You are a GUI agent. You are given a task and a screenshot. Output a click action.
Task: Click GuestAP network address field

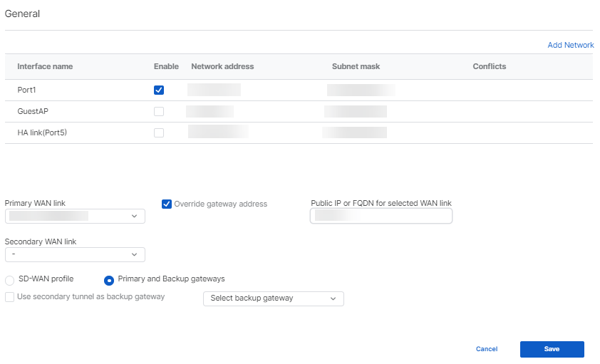pyautogui.click(x=210, y=111)
